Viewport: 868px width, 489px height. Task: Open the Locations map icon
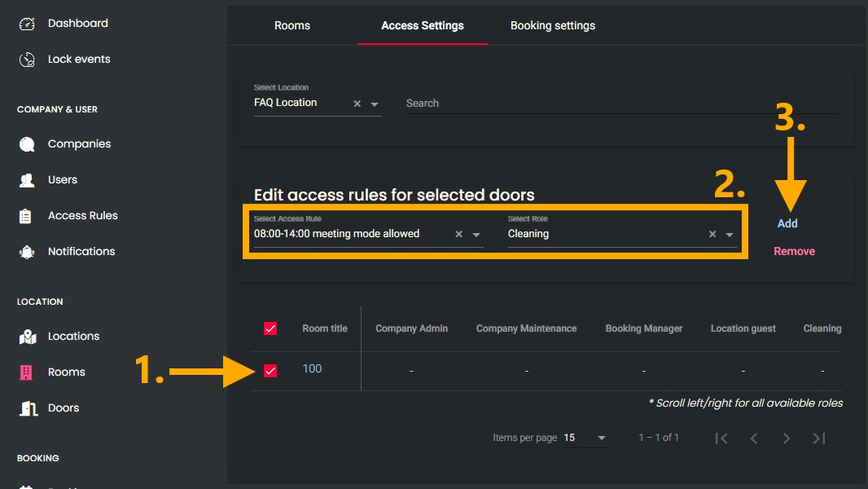[27, 337]
